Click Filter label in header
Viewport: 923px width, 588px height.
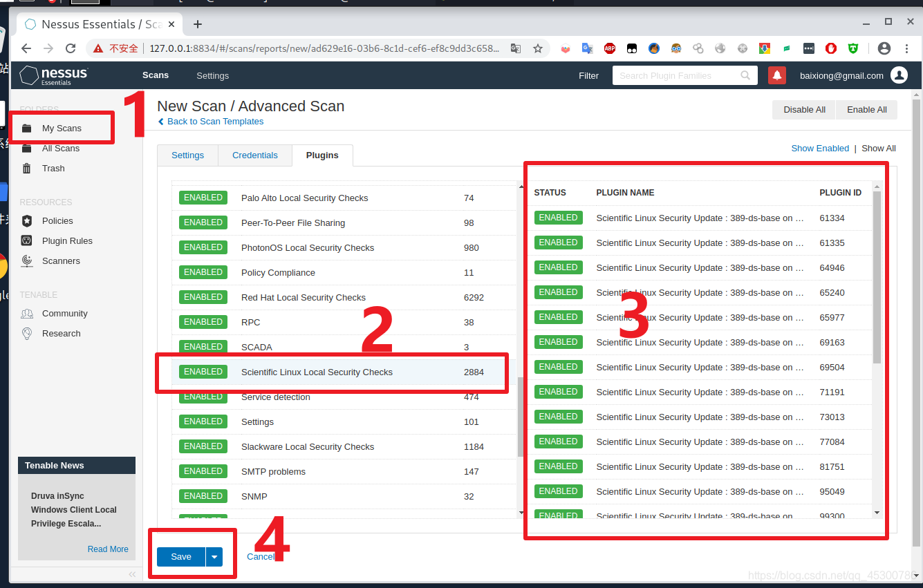[588, 75]
